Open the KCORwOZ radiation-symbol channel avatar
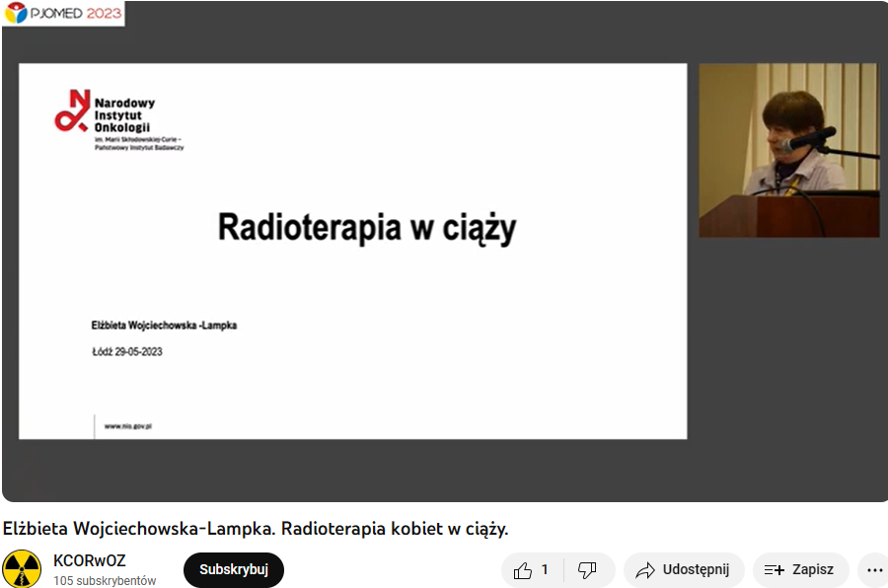 point(22,568)
